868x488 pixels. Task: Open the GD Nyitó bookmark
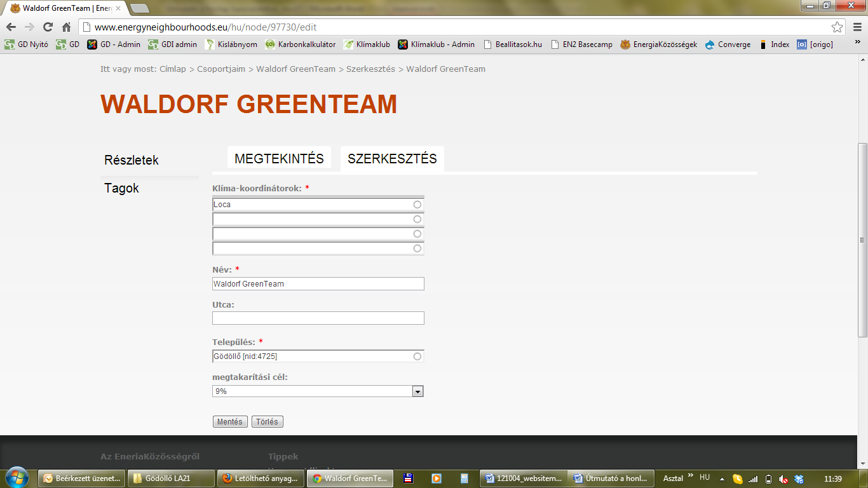point(27,44)
